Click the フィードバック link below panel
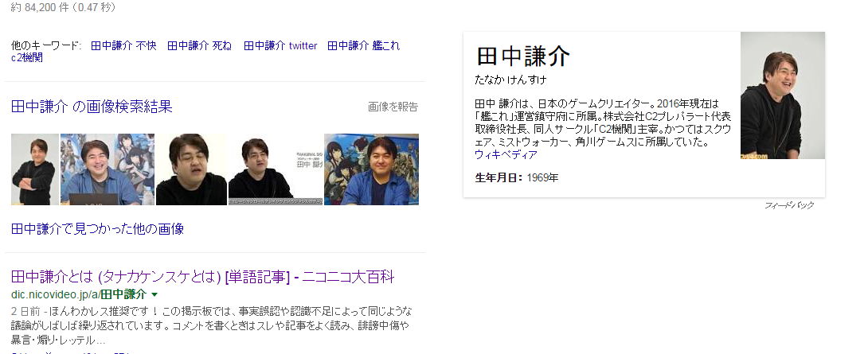Screen dimensions: 868x354 pyautogui.click(x=789, y=205)
